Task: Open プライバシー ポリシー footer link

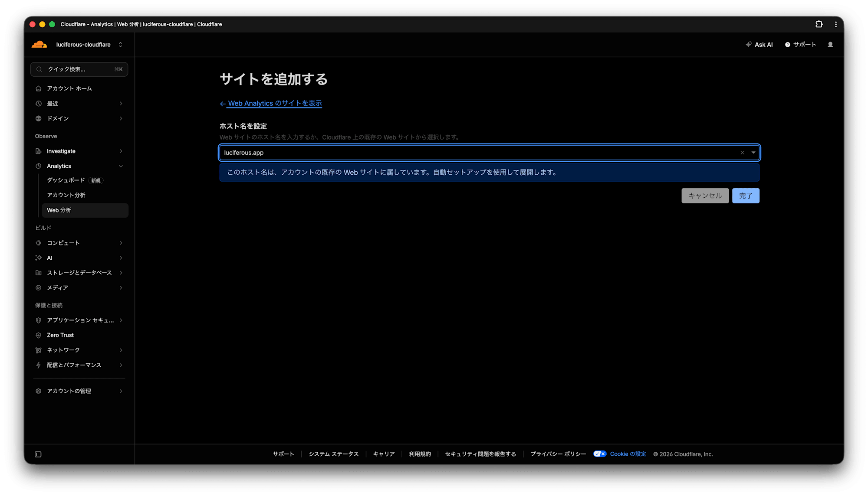Action: pos(558,454)
